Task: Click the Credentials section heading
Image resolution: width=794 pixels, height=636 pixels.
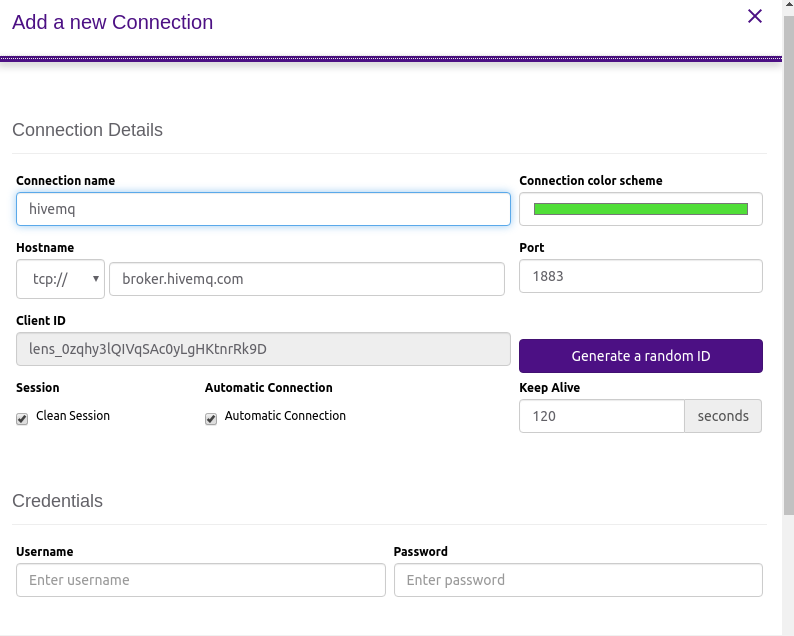Action: pyautogui.click(x=57, y=501)
